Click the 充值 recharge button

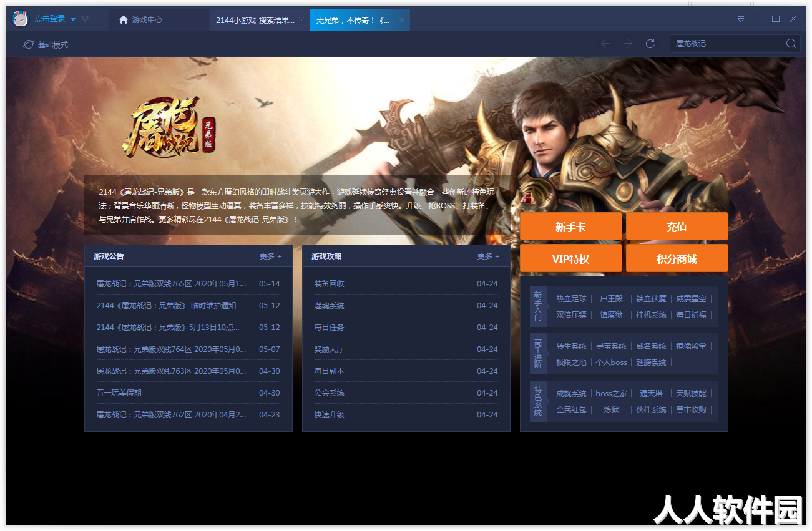[677, 227]
